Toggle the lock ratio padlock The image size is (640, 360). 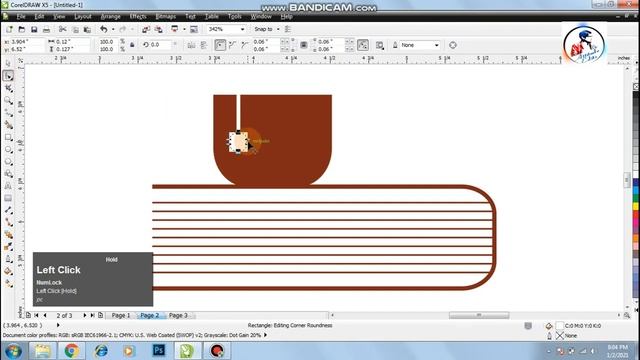[132, 45]
